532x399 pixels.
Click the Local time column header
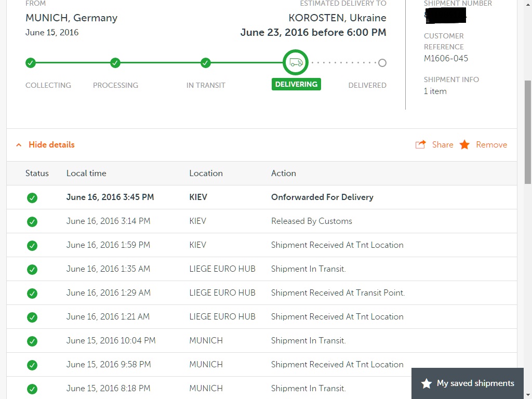[x=86, y=173]
